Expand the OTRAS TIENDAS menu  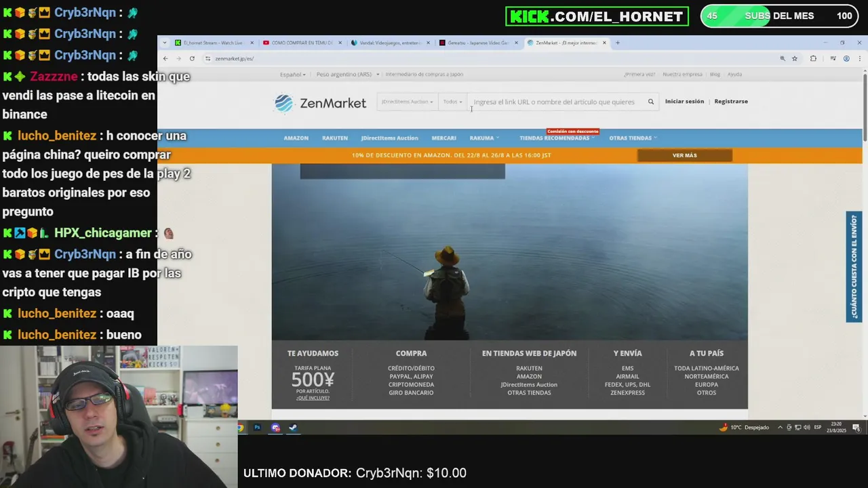click(x=633, y=138)
